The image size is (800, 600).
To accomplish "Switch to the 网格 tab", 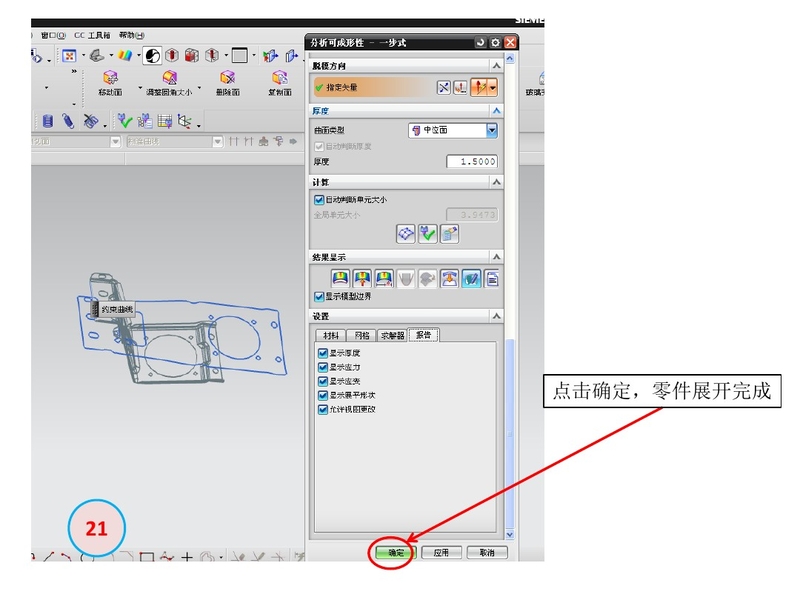I will click(362, 335).
